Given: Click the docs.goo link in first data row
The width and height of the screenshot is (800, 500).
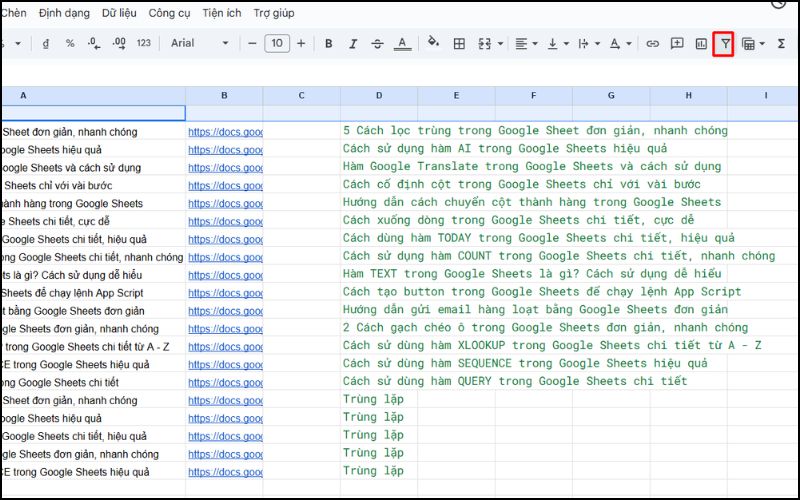Looking at the screenshot, I should [x=225, y=132].
